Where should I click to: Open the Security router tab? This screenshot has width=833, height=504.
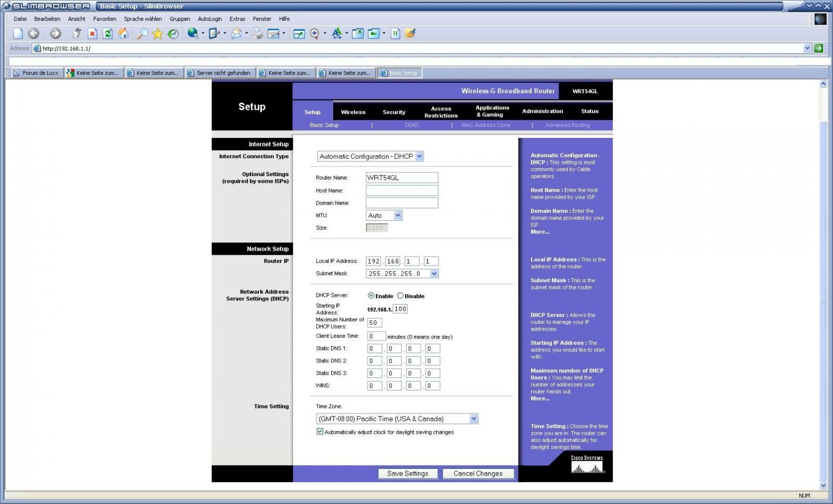point(394,112)
